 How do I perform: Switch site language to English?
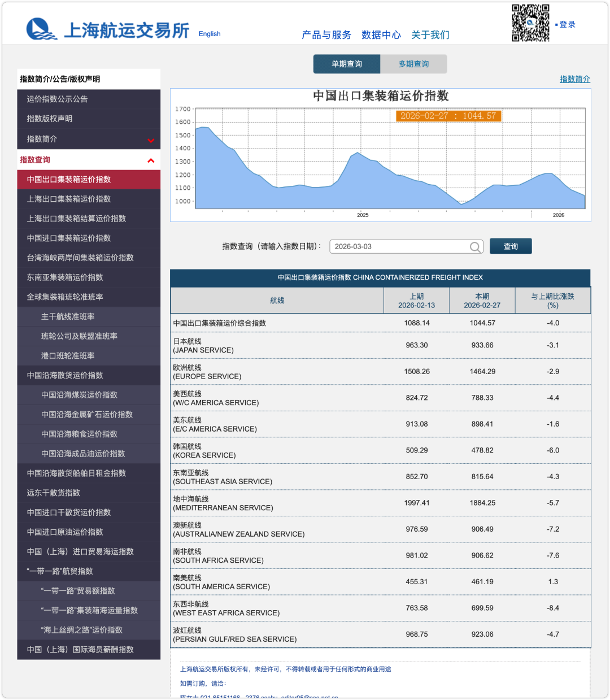[210, 34]
